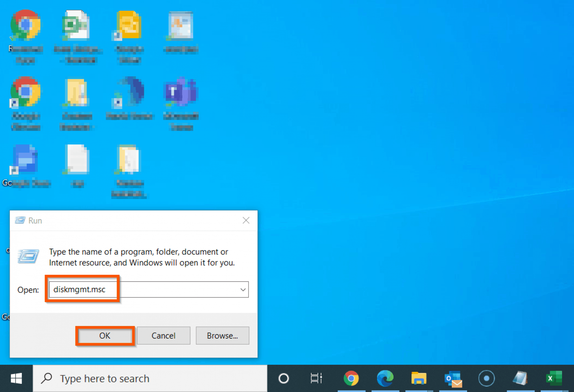Open Excel from the taskbar
Screen dimensions: 574x392
click(554, 378)
